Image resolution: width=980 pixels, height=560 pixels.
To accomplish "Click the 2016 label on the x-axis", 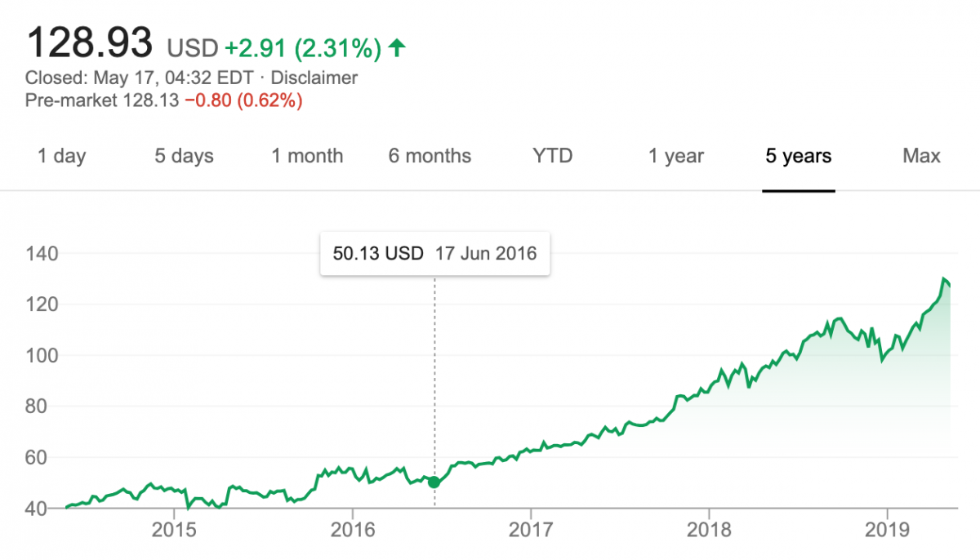I will pos(352,531).
